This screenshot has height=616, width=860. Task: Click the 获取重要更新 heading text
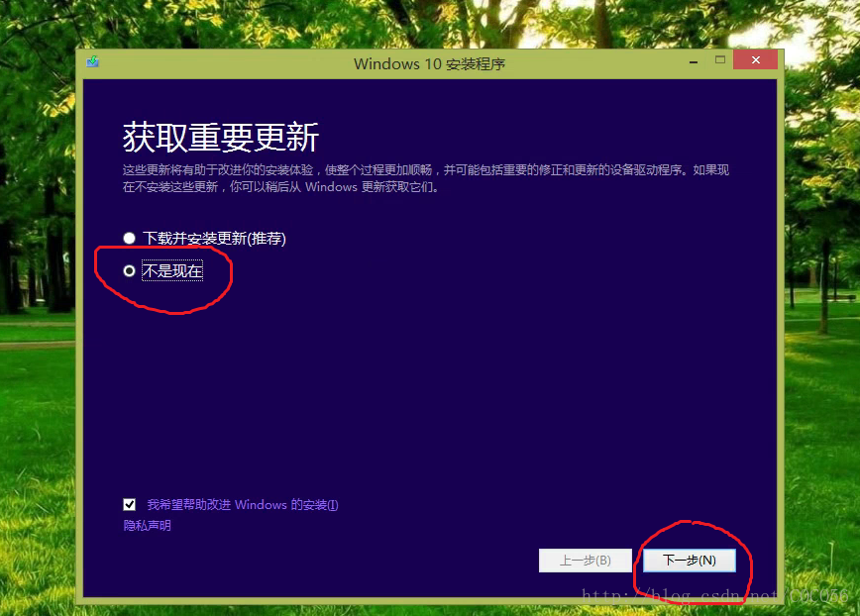(221, 137)
